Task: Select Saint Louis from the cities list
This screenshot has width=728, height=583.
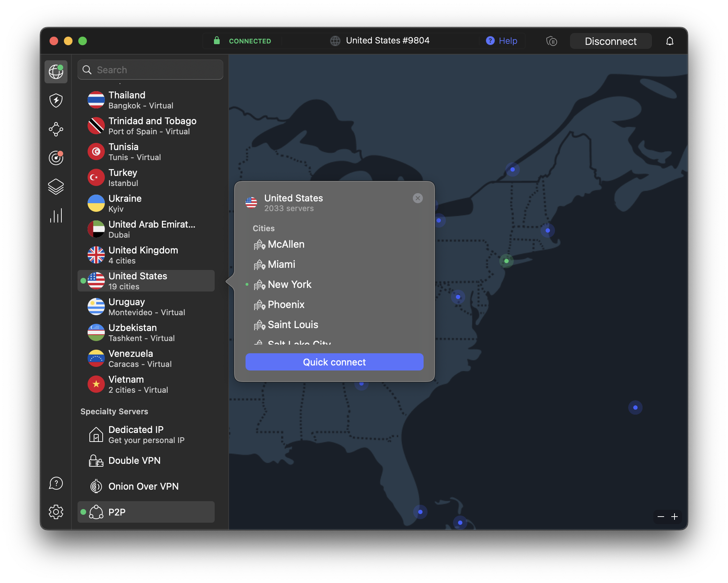Action: tap(293, 325)
